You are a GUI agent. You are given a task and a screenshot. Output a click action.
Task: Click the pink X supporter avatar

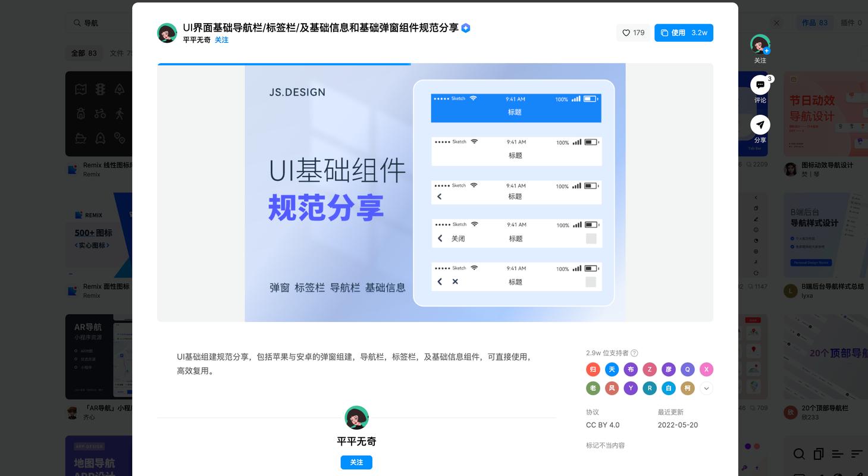[x=706, y=369]
